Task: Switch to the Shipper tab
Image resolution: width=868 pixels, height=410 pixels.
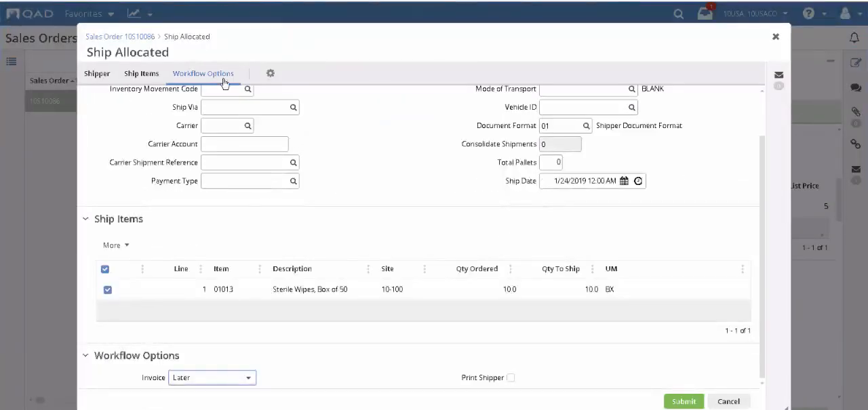Action: click(97, 73)
